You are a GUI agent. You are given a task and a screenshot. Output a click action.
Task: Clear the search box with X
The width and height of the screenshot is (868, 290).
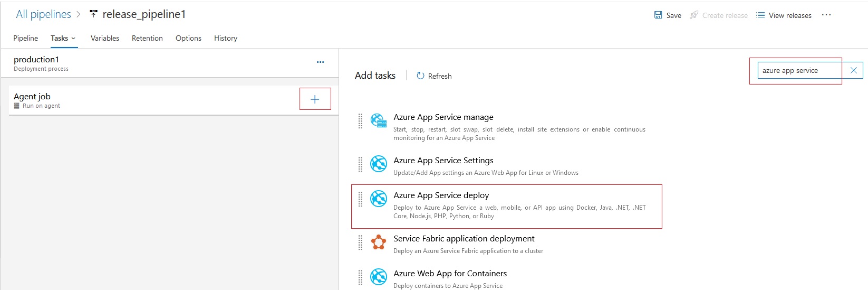[854, 70]
